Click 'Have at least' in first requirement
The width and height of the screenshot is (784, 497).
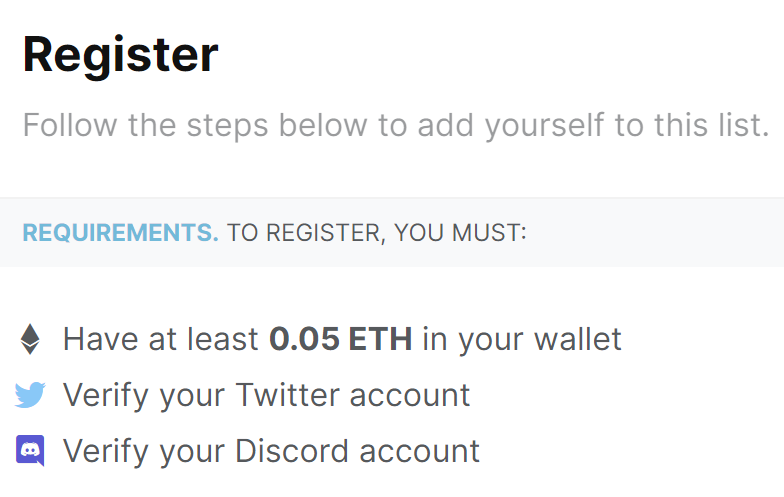click(160, 339)
